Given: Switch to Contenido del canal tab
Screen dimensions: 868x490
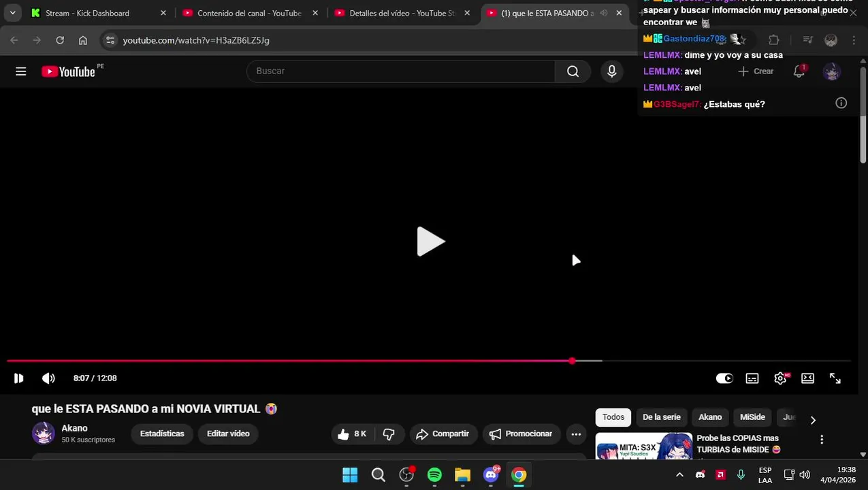Looking at the screenshot, I should [x=249, y=13].
